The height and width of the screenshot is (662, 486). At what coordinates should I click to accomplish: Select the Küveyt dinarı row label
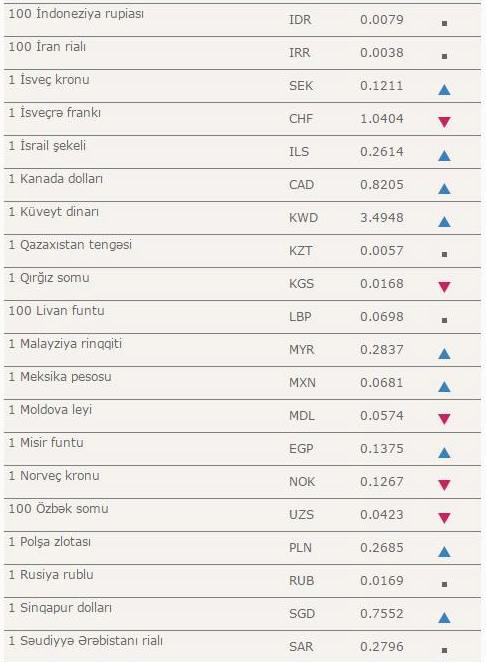54,212
